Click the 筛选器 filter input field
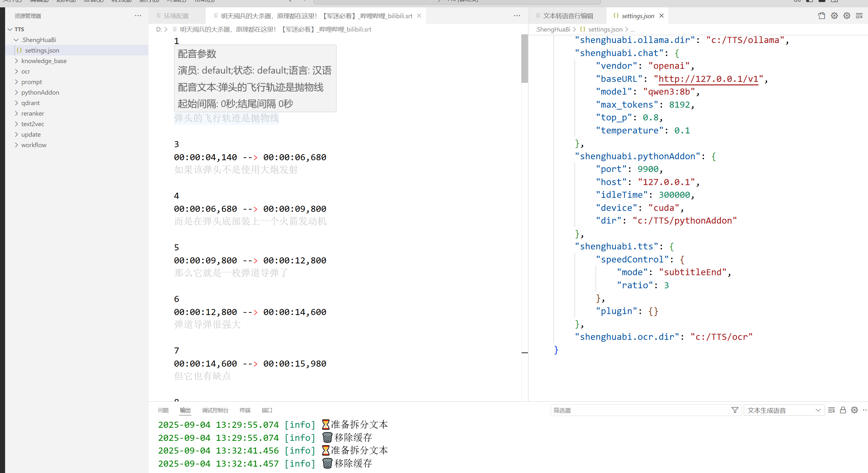 (640, 410)
